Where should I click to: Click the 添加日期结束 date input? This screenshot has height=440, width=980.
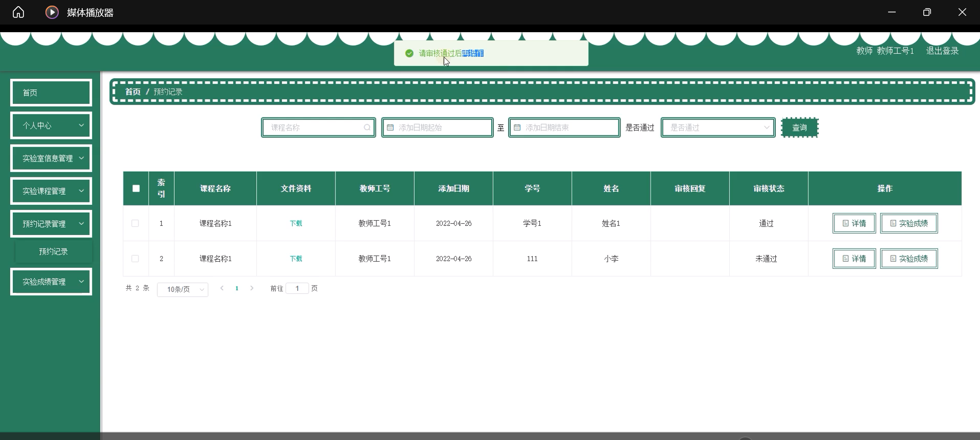tap(564, 128)
